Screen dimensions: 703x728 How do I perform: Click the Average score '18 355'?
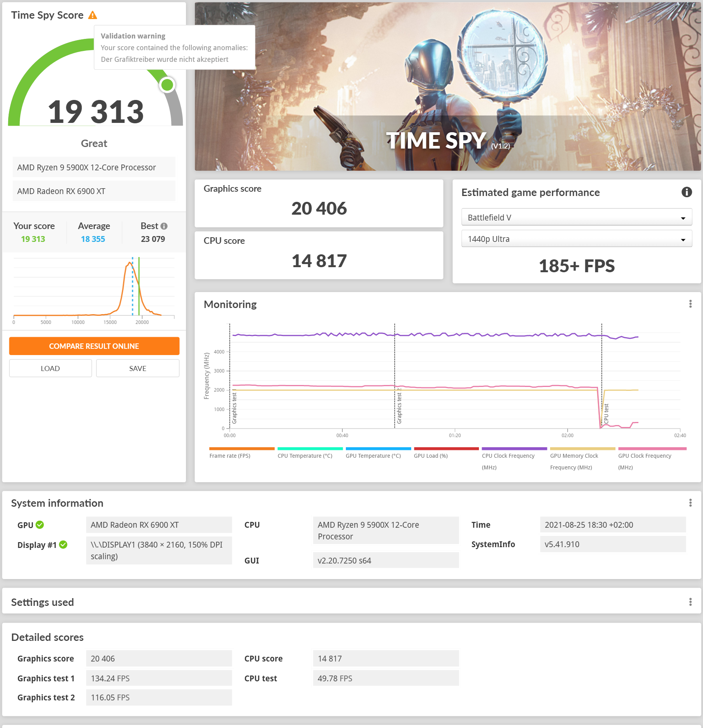click(93, 239)
